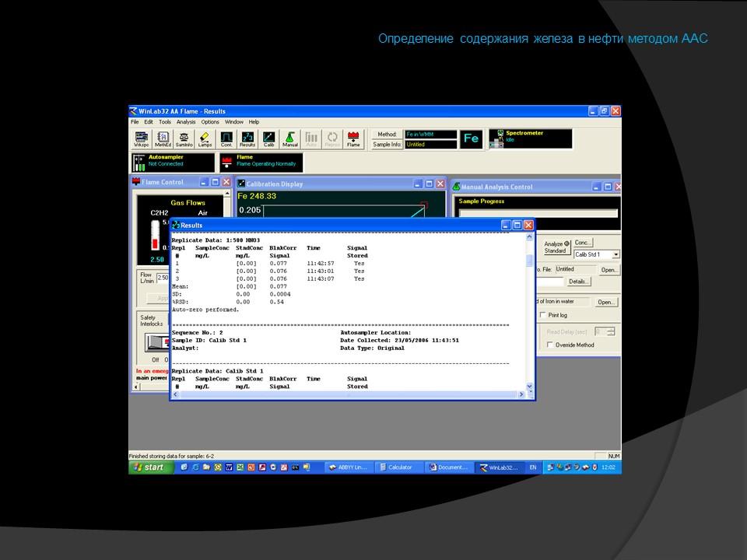This screenshot has height=560, width=747.
Task: Expand the Calib Std 1 dropdown
Action: click(x=616, y=254)
